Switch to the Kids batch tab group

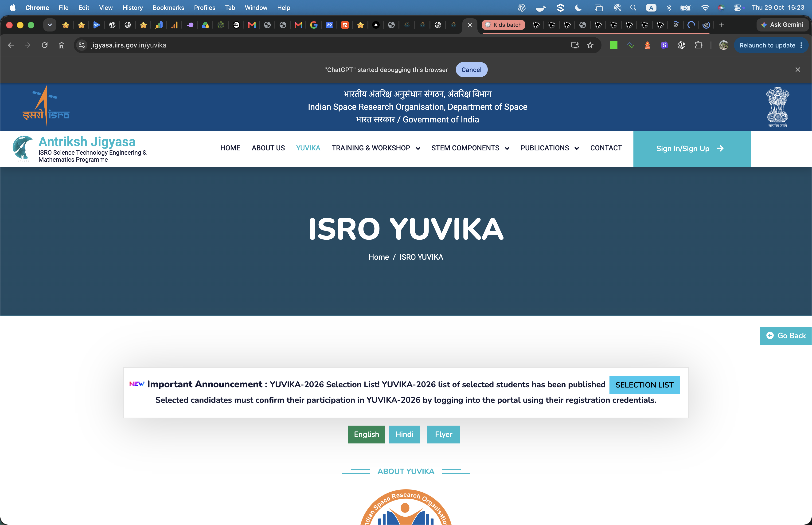504,25
